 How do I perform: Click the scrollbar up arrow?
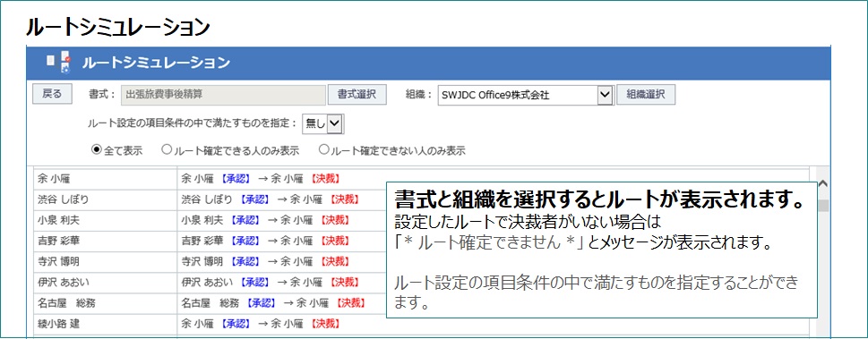click(822, 183)
